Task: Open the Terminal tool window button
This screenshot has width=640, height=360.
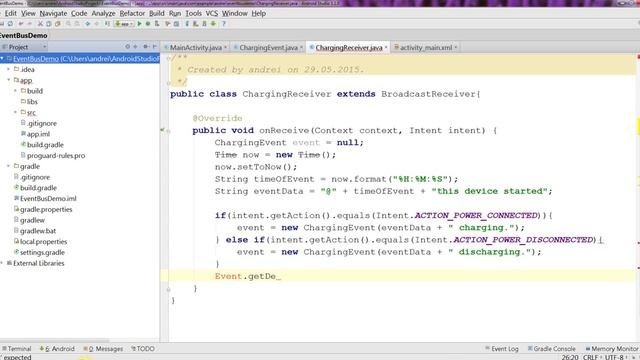Action: pyautogui.click(x=17, y=349)
